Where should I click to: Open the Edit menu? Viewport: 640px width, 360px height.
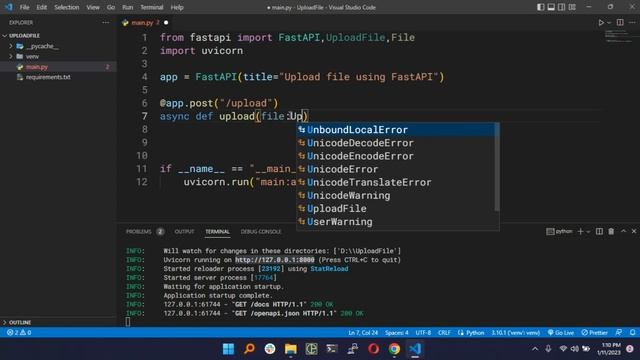click(x=41, y=7)
